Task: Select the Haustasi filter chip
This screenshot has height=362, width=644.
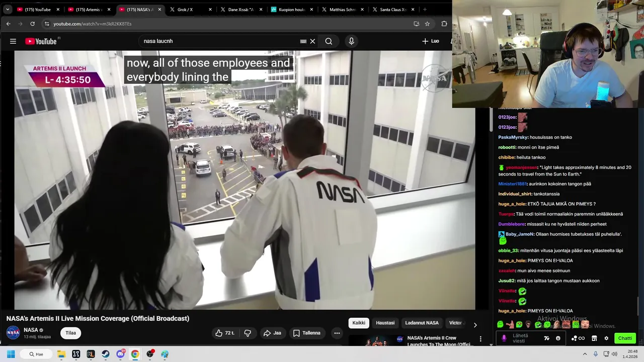Action: [x=385, y=323]
